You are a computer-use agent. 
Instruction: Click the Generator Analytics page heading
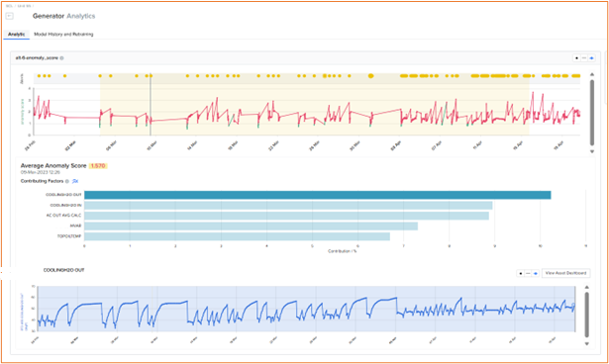(63, 16)
